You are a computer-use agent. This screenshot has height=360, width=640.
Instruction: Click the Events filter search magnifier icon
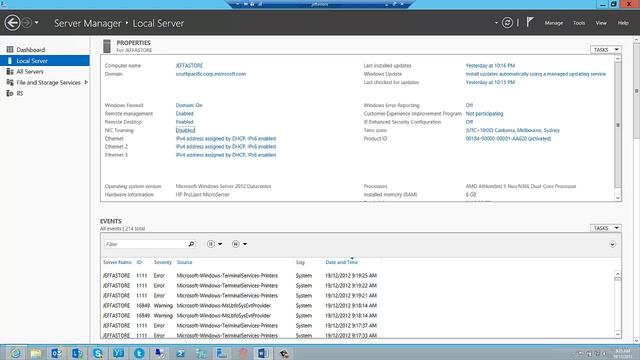(x=191, y=244)
